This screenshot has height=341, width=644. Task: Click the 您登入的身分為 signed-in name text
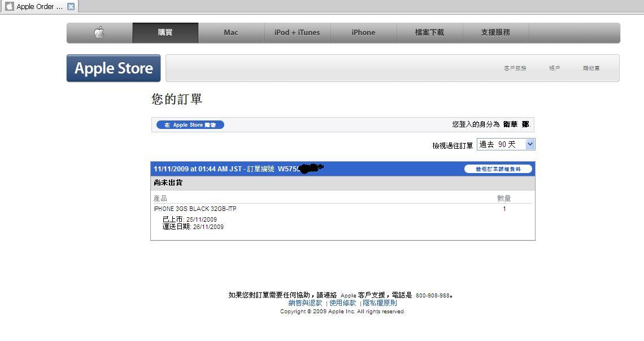click(x=491, y=124)
